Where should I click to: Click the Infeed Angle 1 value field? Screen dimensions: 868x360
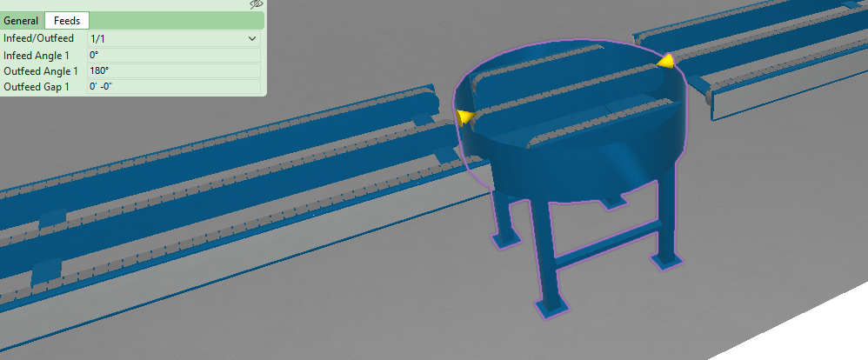pyautogui.click(x=174, y=56)
